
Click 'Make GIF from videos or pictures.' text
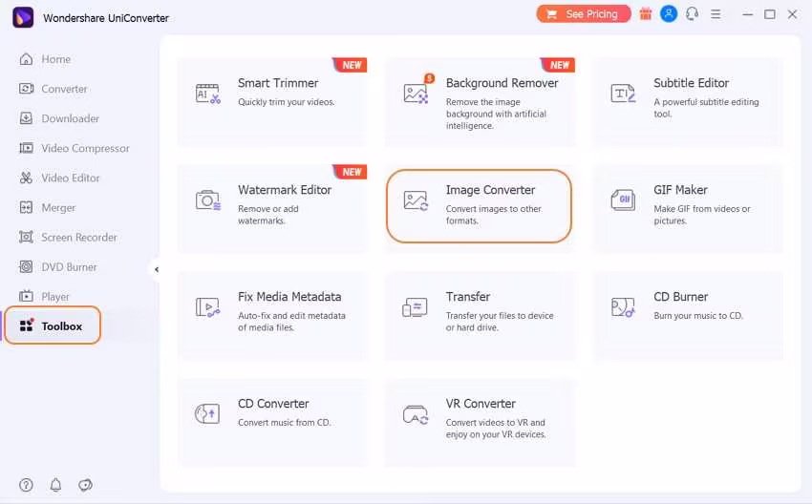click(702, 215)
